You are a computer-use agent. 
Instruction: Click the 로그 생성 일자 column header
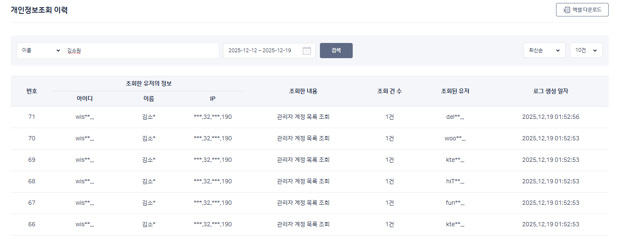click(551, 91)
